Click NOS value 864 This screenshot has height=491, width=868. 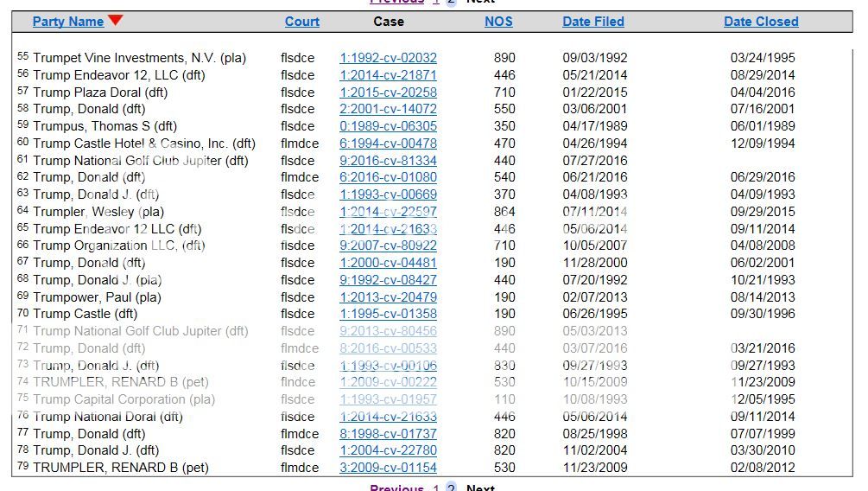tap(504, 211)
